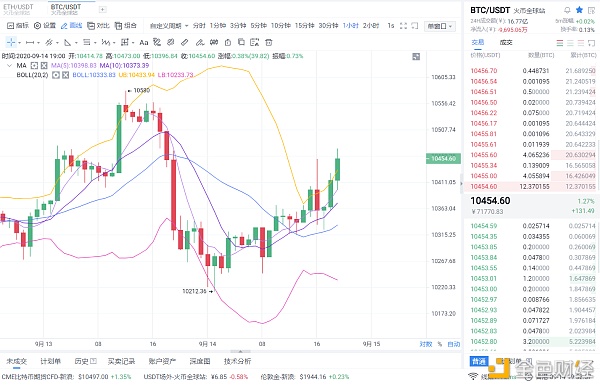
Task: Open the 组合 combination tool
Action: point(126,26)
